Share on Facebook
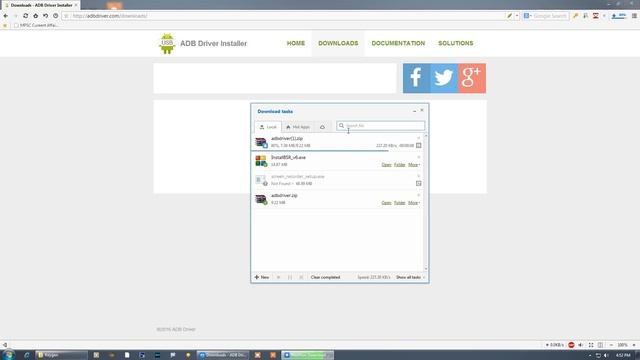Screen dimensions: 640x360 [x=416, y=78]
